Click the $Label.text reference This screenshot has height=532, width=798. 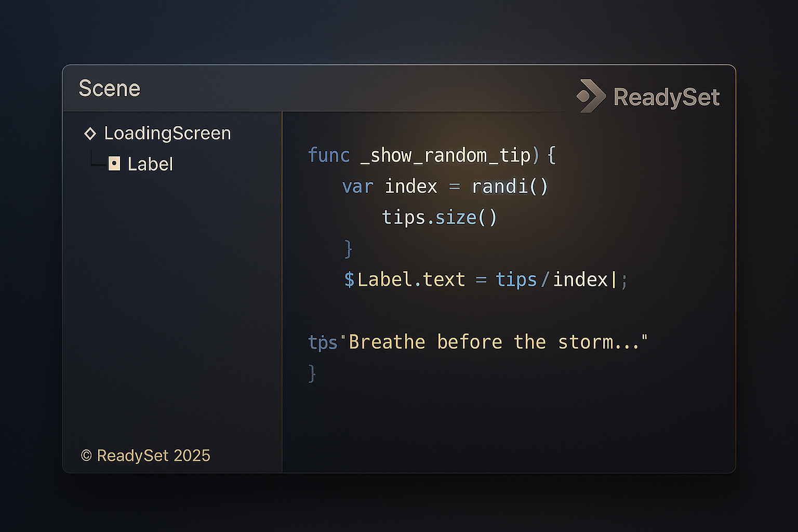pos(404,280)
